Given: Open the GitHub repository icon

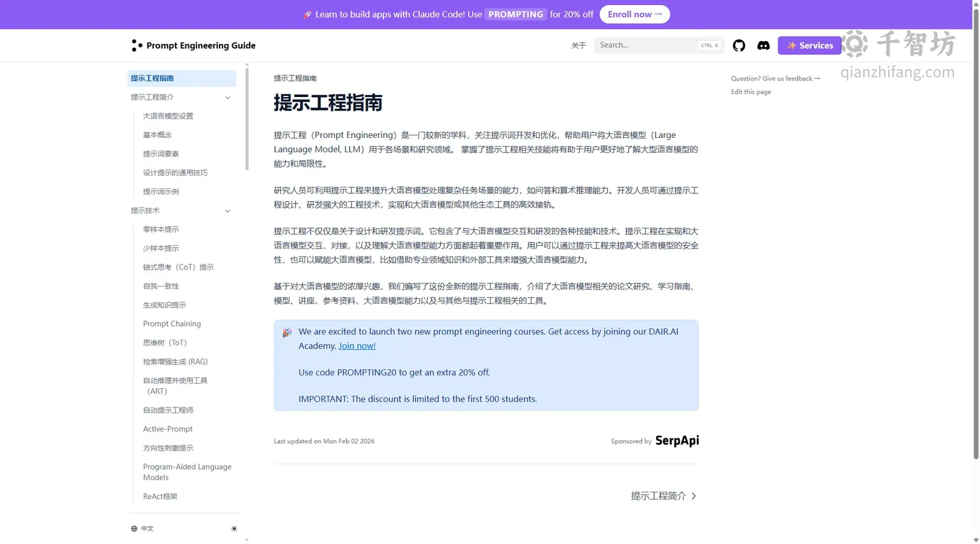Looking at the screenshot, I should [x=739, y=45].
